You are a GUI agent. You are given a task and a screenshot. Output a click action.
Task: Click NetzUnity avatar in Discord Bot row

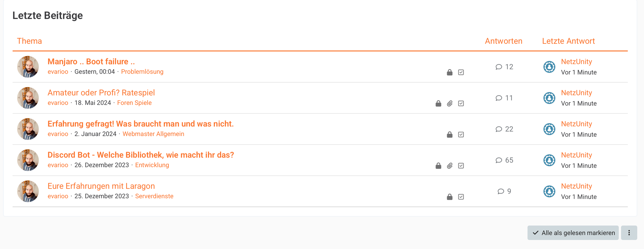(549, 160)
